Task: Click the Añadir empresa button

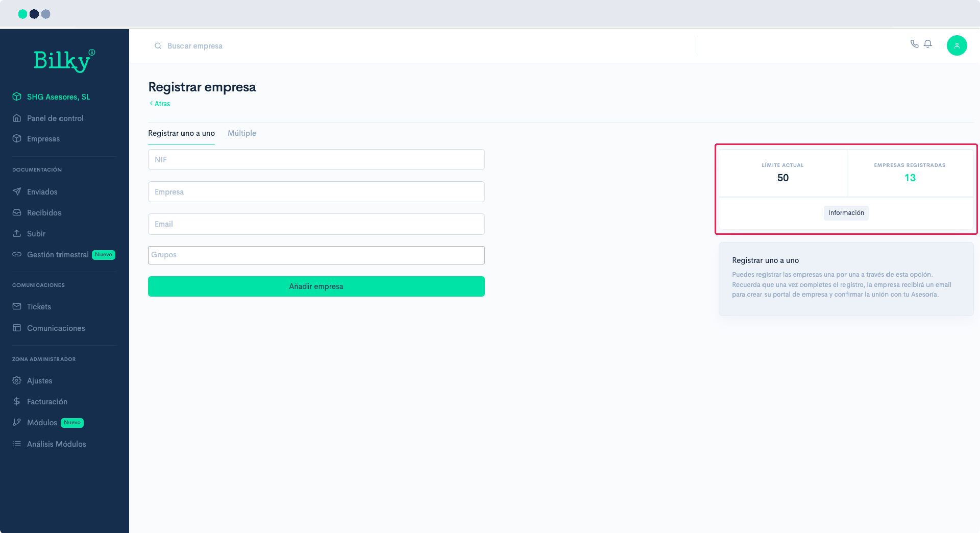Action: (316, 286)
